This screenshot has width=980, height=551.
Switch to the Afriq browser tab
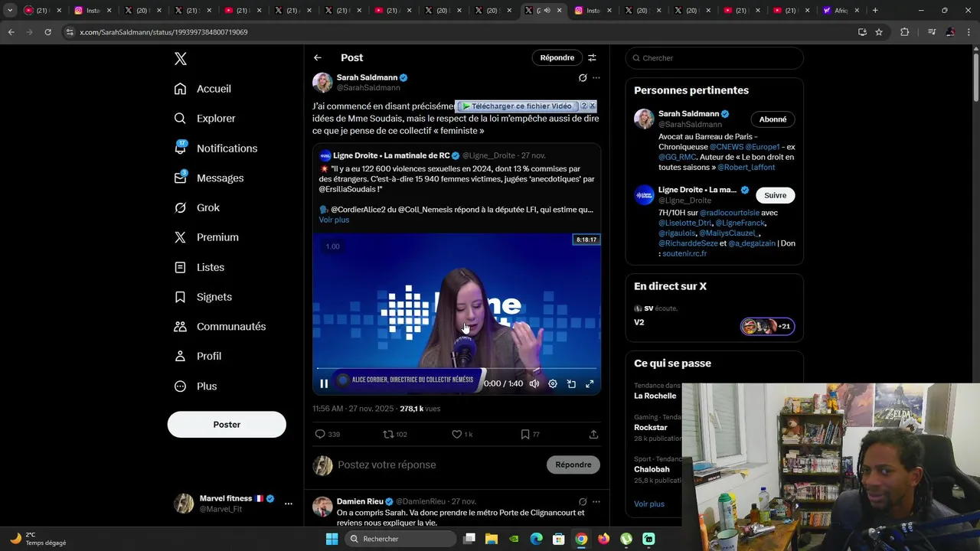841,11
